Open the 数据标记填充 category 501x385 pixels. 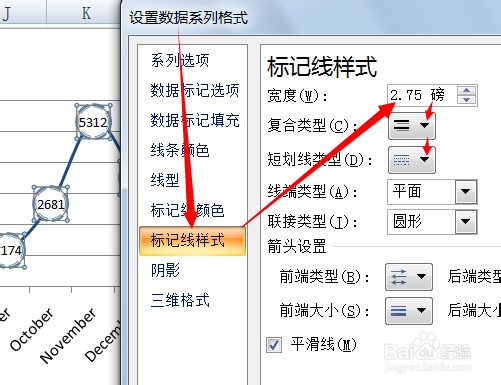pos(195,120)
